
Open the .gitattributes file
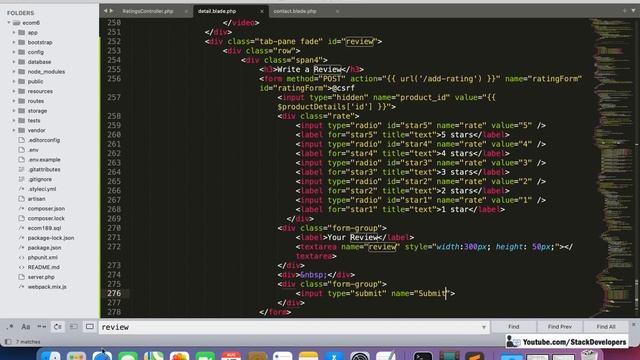(44, 169)
